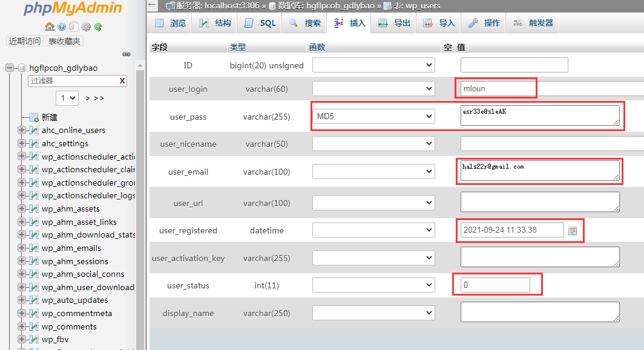
Task: Collapse top navigation arrow icon
Action: pyautogui.click(x=153, y=5)
